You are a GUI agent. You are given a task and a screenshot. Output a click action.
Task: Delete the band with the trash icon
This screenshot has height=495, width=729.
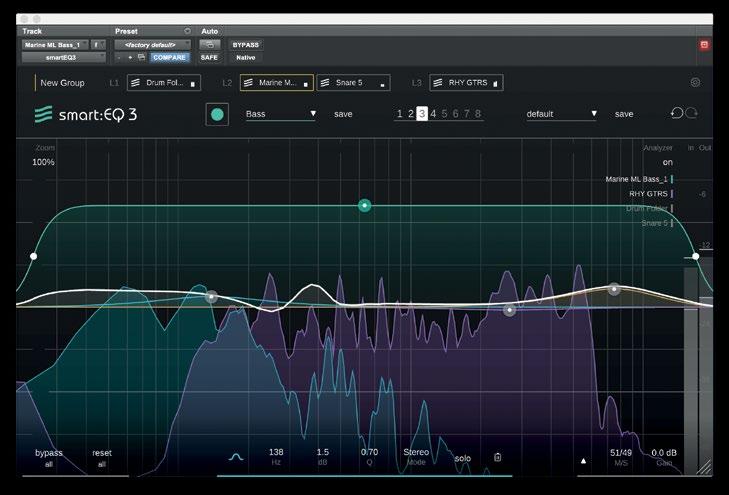[x=497, y=457]
